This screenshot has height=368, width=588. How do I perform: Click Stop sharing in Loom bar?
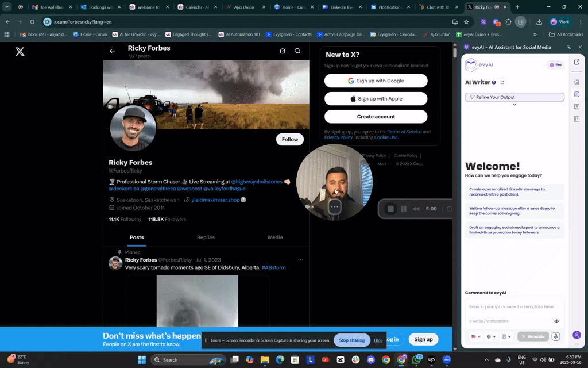pyautogui.click(x=352, y=340)
